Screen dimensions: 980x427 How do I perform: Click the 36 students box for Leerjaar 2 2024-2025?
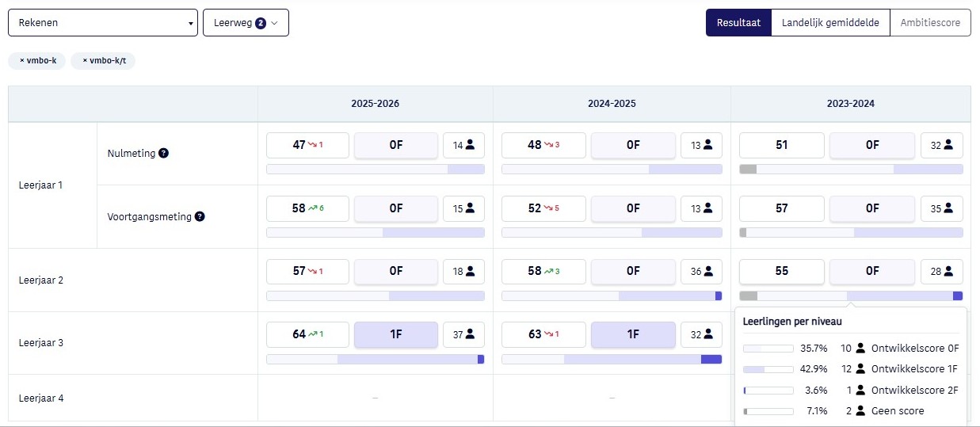[701, 271]
